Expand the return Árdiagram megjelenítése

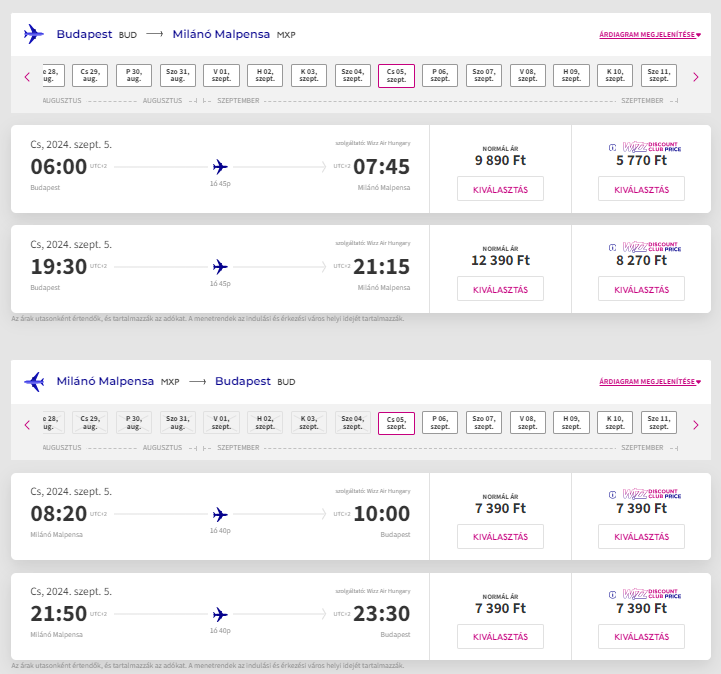(x=650, y=381)
